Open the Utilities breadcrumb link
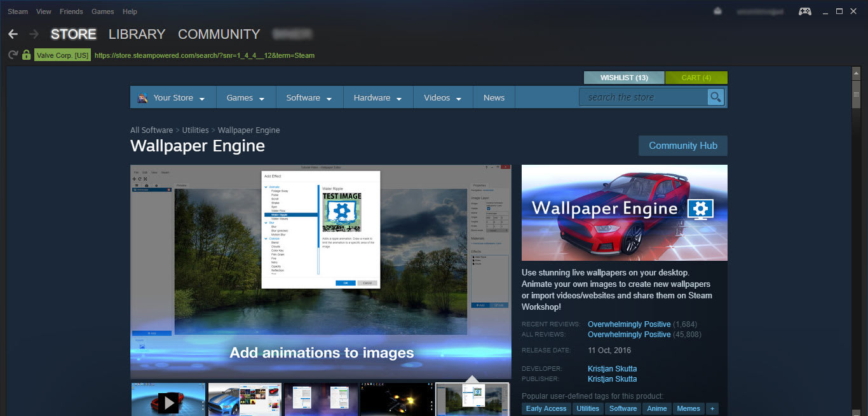This screenshot has height=416, width=868. tap(195, 130)
